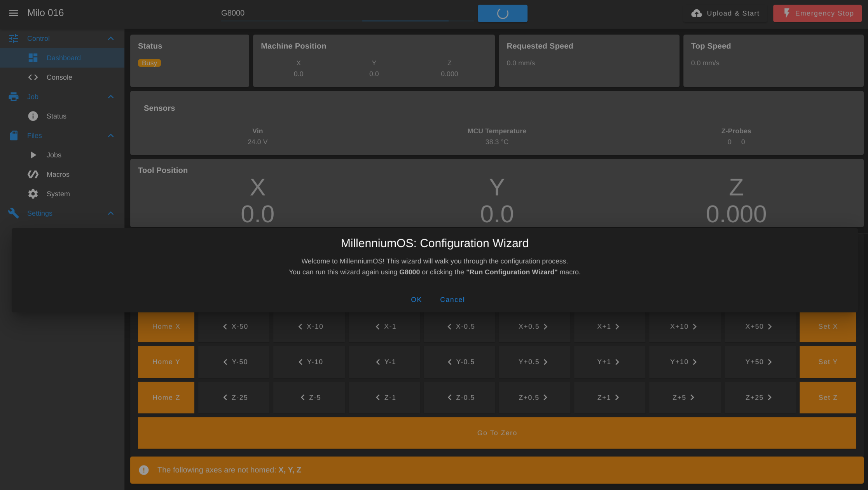The height and width of the screenshot is (490, 868).
Task: Jog Z-5 button
Action: click(309, 398)
